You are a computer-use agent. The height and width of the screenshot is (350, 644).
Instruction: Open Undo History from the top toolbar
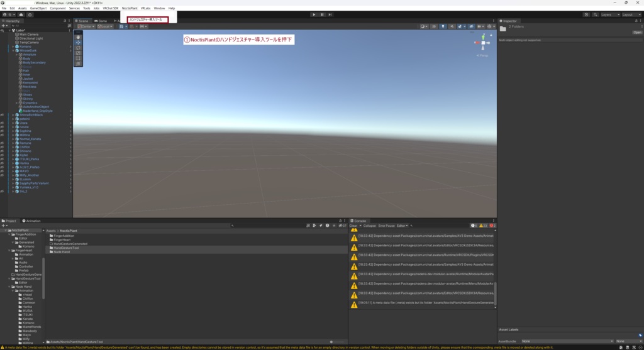586,15
